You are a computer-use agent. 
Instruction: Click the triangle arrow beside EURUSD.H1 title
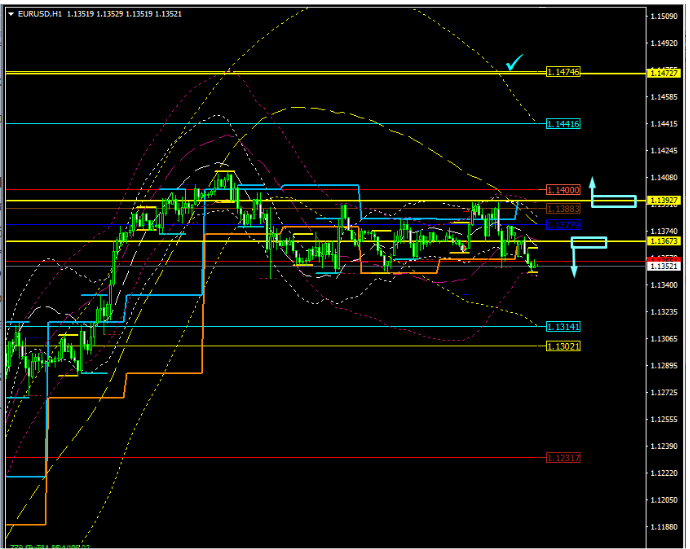(x=11, y=14)
